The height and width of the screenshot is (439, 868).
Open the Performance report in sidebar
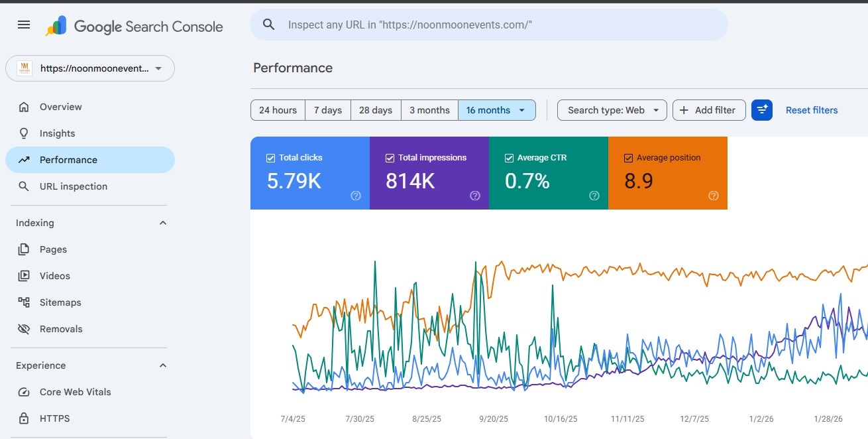click(90, 160)
